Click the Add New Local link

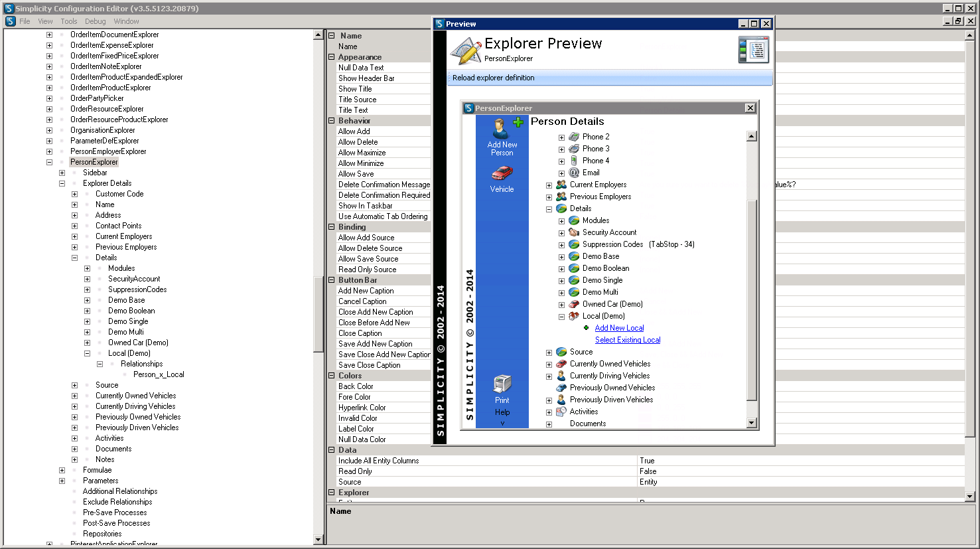click(619, 328)
